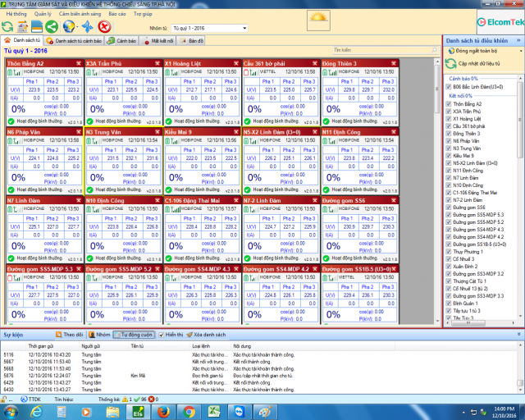Toggle the N6 Pháp Vân checkbox

tap(448, 142)
